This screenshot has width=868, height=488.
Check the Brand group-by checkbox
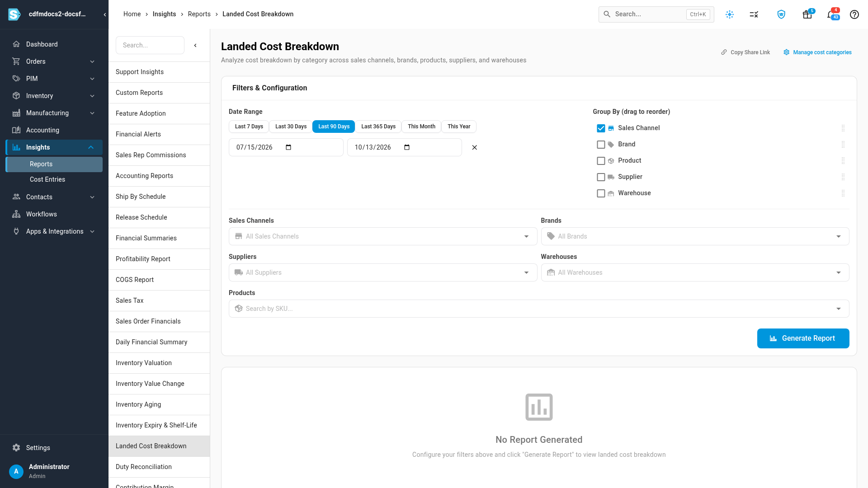pyautogui.click(x=601, y=145)
